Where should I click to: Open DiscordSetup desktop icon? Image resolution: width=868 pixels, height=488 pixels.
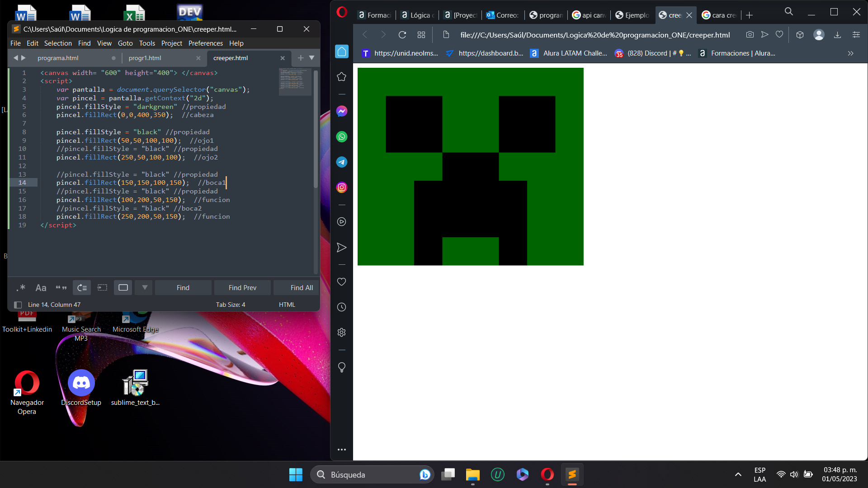81,389
